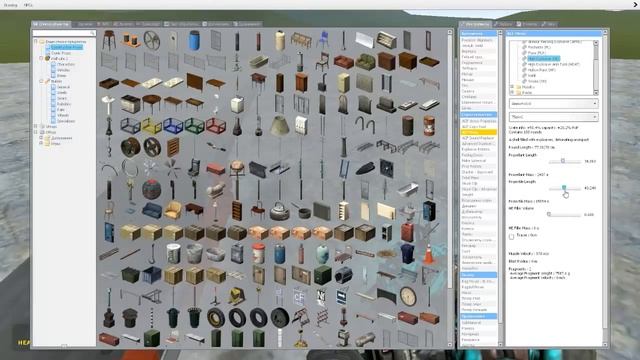Spawn the red cage frame prop
The image size is (640, 360).
pos(216,126)
